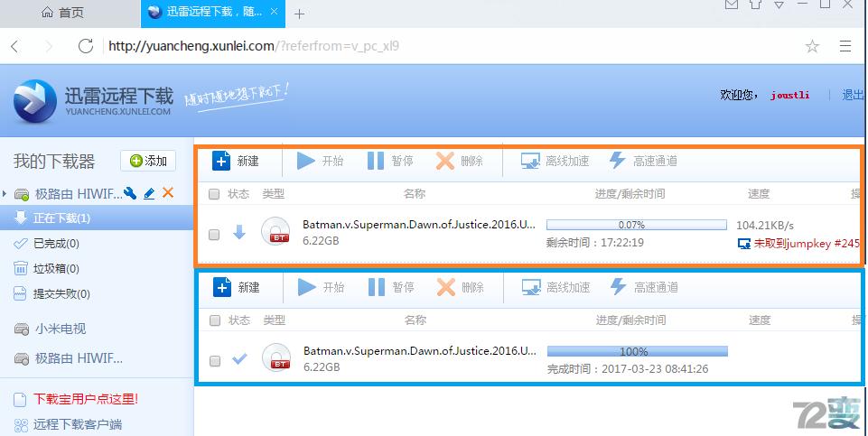Image resolution: width=868 pixels, height=436 pixels.
Task: Click 进度/剩余时间 header above the 0.07% row
Action: [x=630, y=194]
